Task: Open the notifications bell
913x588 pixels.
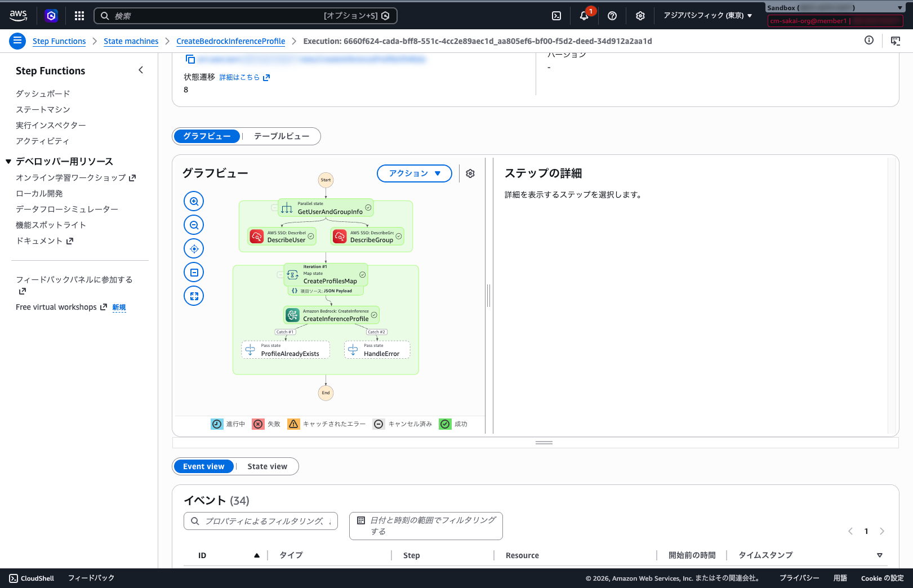Action: (584, 16)
